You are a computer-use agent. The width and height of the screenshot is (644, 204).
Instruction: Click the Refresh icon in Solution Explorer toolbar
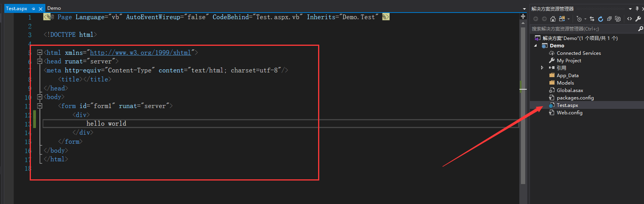click(601, 19)
